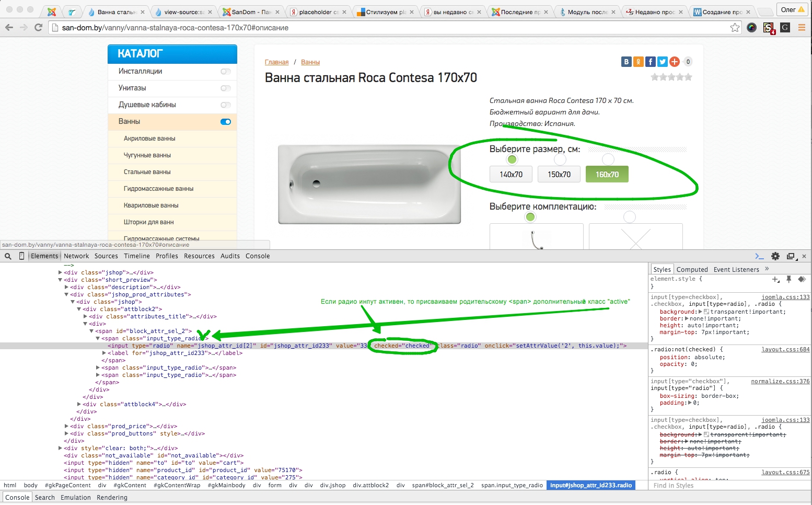Toggle the DevTools device mode icon
The width and height of the screenshot is (812, 505).
point(21,256)
